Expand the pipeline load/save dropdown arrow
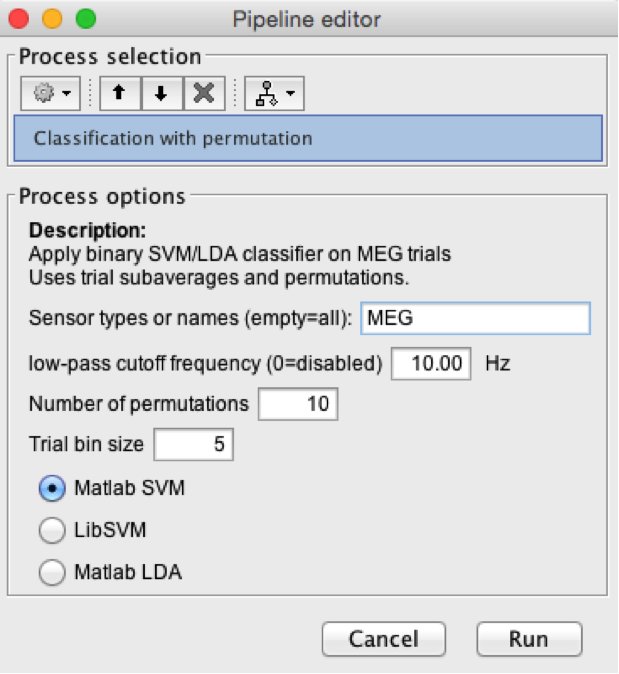This screenshot has width=619, height=674. 290,94
